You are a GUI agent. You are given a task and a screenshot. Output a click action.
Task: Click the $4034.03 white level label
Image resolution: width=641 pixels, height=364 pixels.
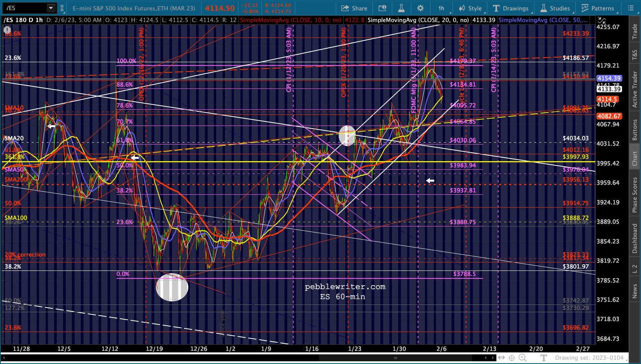(x=576, y=138)
